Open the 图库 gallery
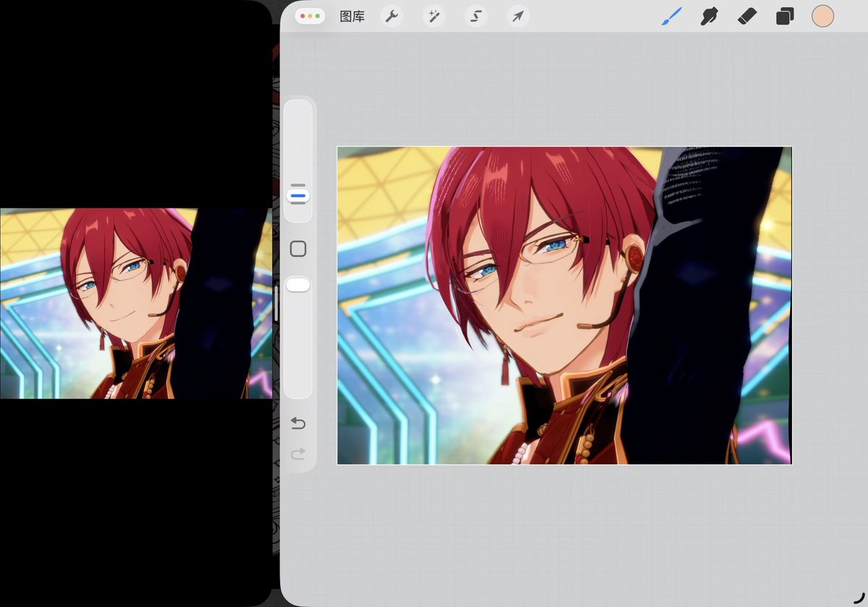Screen dimensions: 868x607 coord(352,17)
